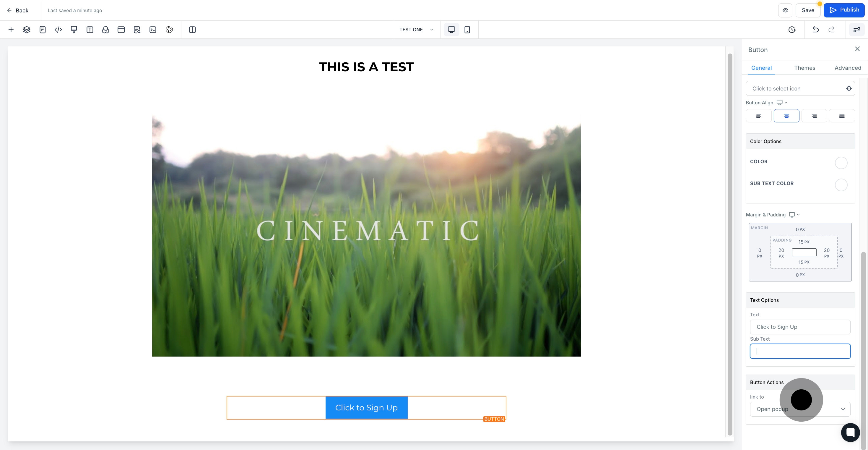The width and height of the screenshot is (868, 450).
Task: Click the target icon in icon selector
Action: (x=849, y=88)
